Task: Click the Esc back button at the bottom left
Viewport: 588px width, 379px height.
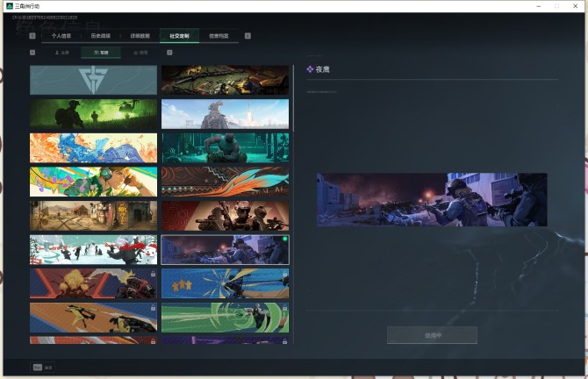Action: [42, 368]
